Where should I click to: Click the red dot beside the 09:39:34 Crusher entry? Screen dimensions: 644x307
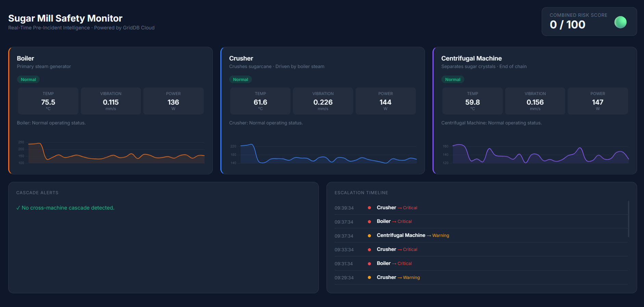(369, 208)
